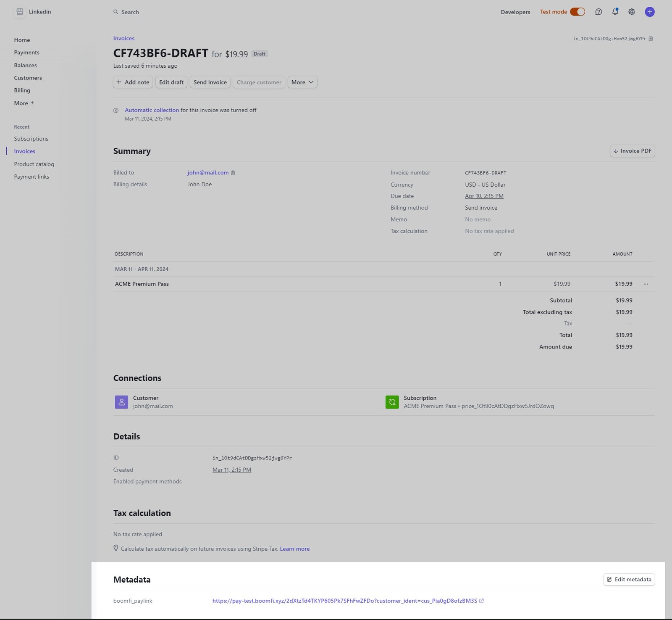Open the boomfi_paylink URL
This screenshot has height=620, width=672.
pos(345,601)
